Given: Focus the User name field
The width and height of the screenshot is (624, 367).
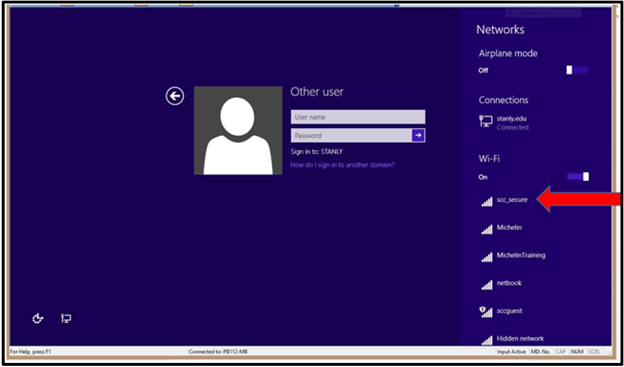Looking at the screenshot, I should point(358,117).
